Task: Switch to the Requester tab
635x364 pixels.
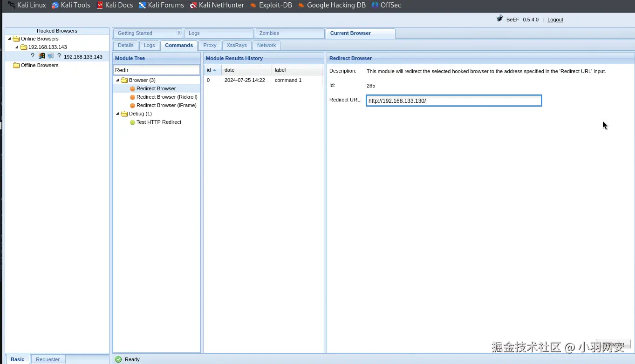Action: 48,359
